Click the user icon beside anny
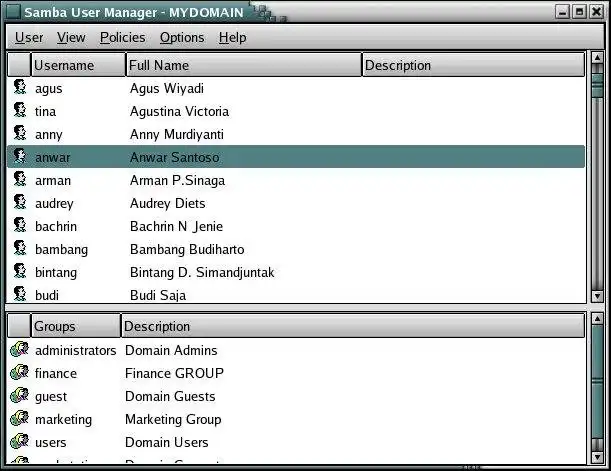 [x=20, y=133]
